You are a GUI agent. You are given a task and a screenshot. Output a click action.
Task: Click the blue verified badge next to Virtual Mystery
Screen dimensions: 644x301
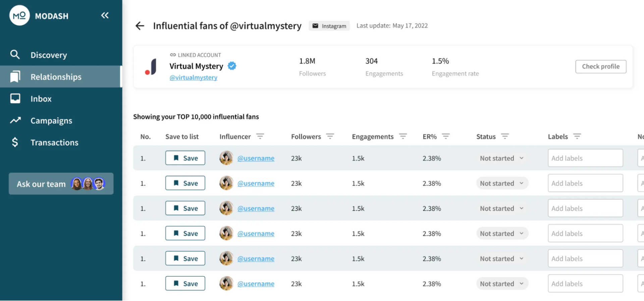232,66
